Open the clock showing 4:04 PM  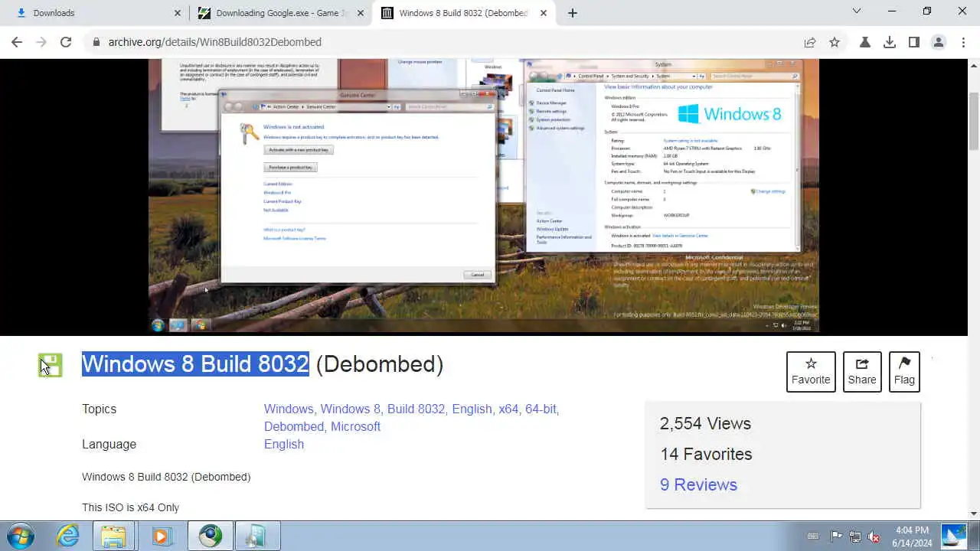coord(911,536)
